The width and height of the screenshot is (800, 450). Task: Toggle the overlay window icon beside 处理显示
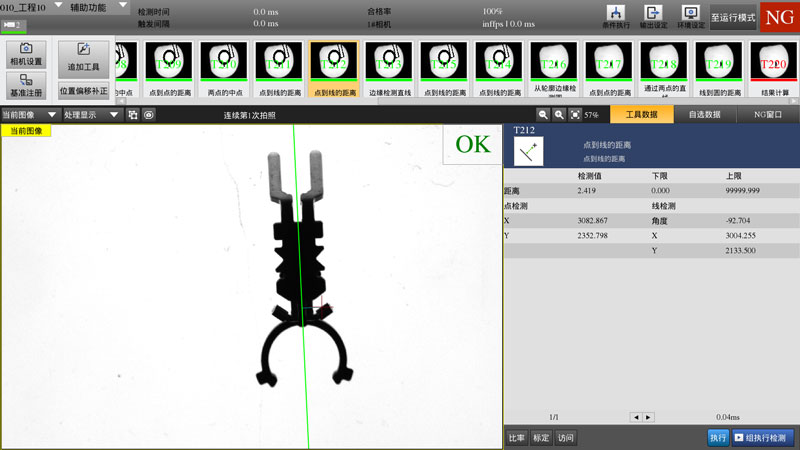(133, 115)
